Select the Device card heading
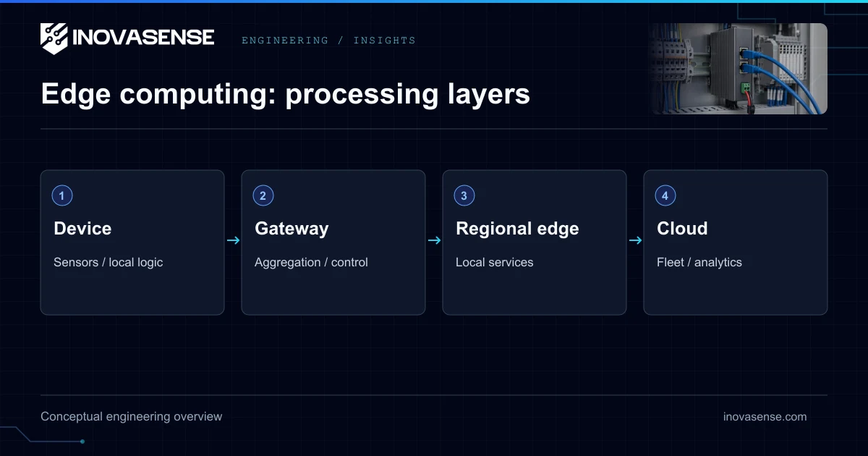868x456 pixels. coord(82,229)
